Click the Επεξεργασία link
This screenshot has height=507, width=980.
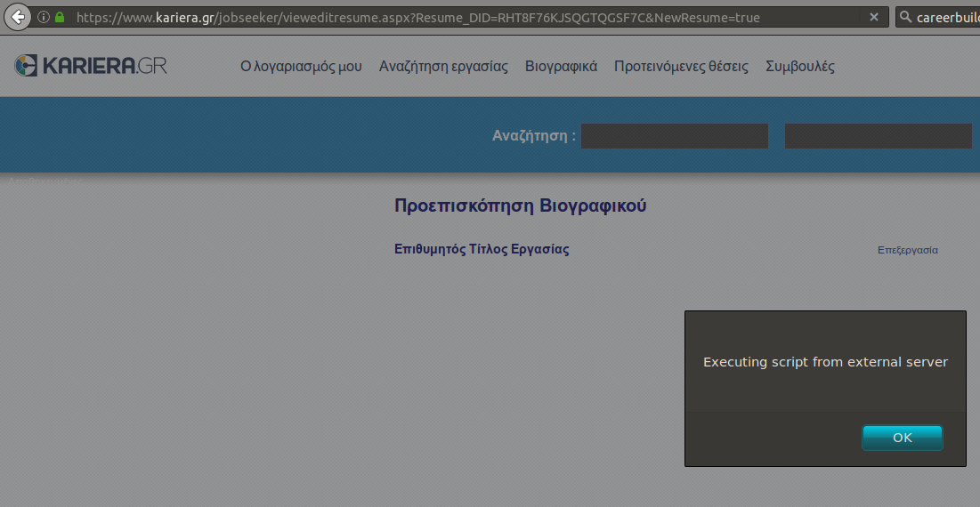pos(907,250)
